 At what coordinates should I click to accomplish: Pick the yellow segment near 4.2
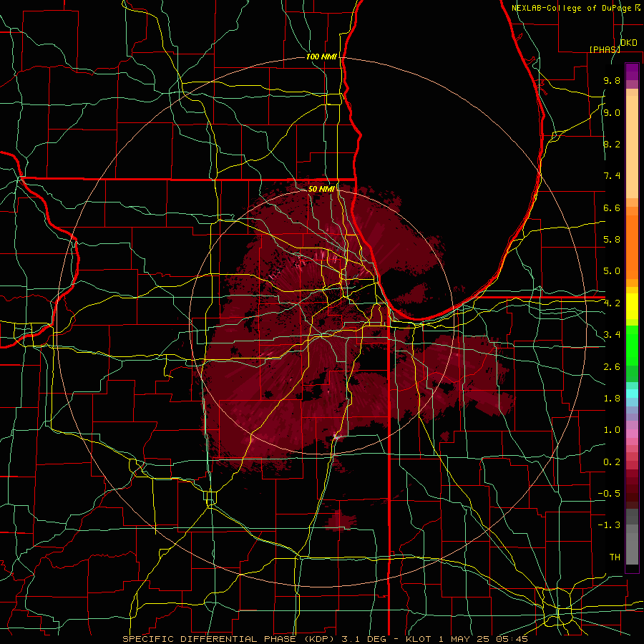(x=632, y=306)
